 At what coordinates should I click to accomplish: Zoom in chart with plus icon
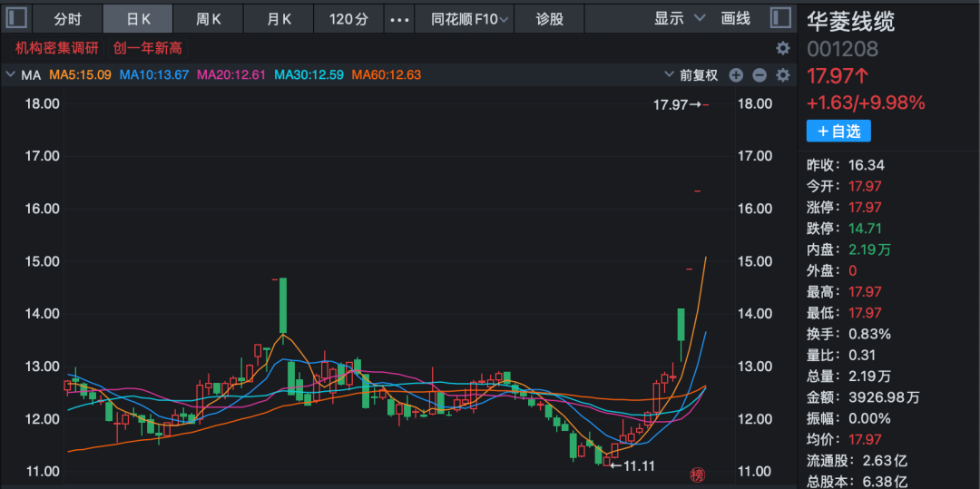(x=736, y=75)
